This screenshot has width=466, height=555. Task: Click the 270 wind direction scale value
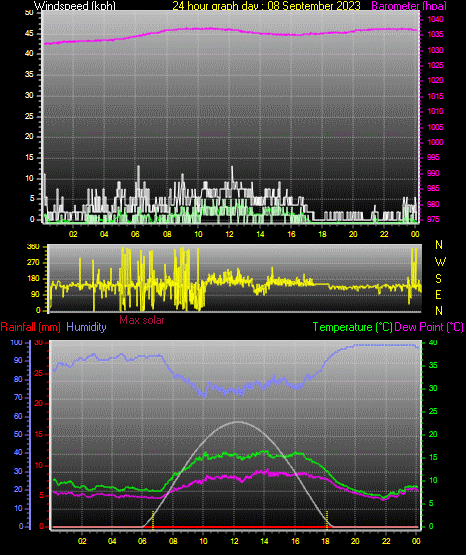click(33, 263)
